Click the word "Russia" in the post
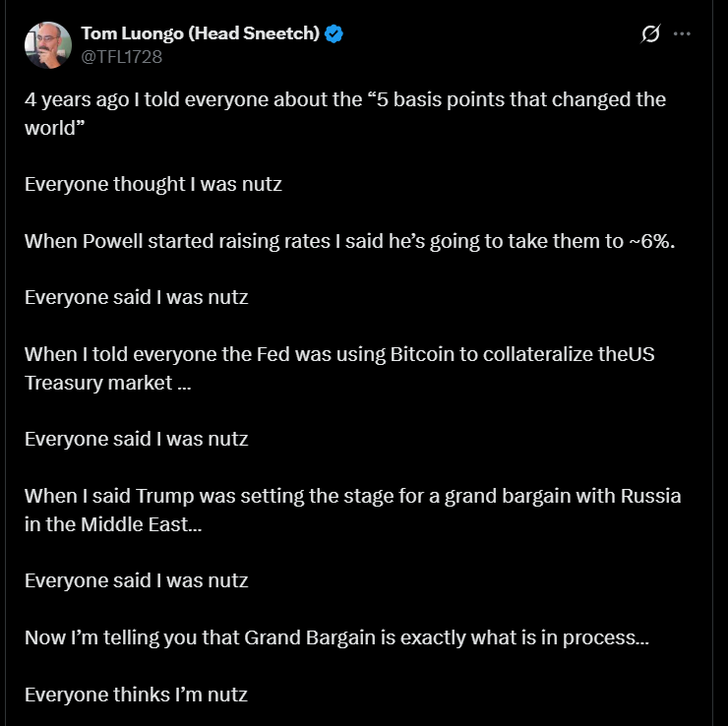The width and height of the screenshot is (728, 726). 650,496
